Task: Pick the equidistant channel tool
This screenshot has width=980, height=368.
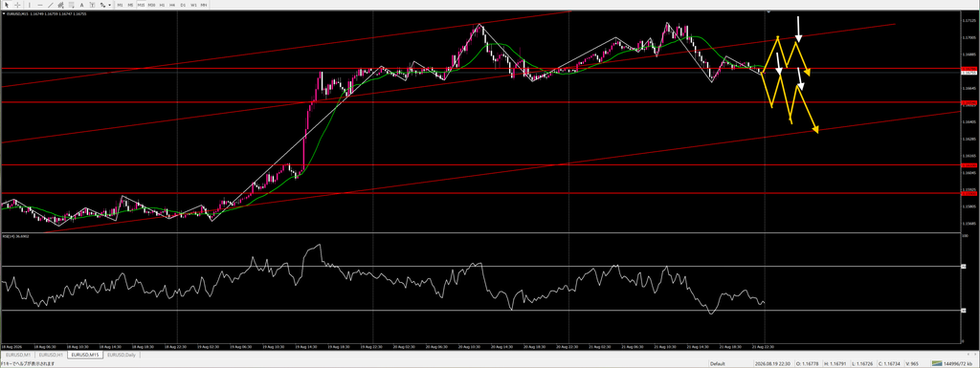Action: [x=60, y=5]
